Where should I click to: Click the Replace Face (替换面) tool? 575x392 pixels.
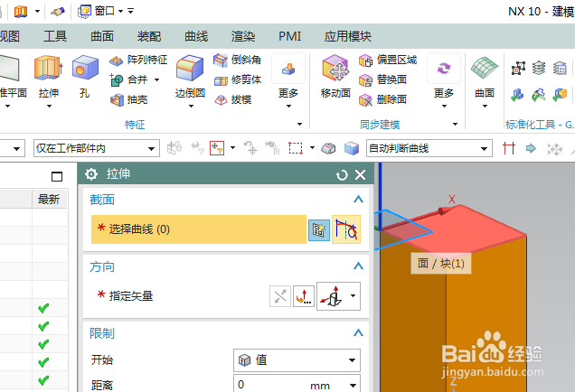(382, 79)
